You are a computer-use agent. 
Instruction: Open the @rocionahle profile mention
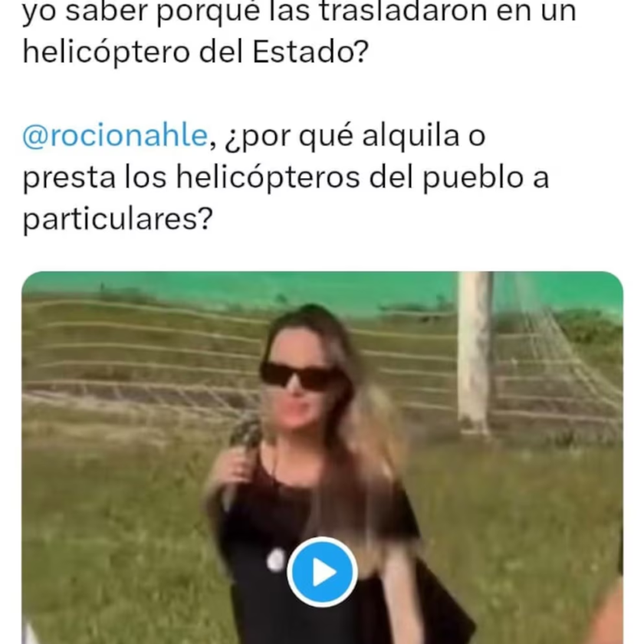pos(115,136)
